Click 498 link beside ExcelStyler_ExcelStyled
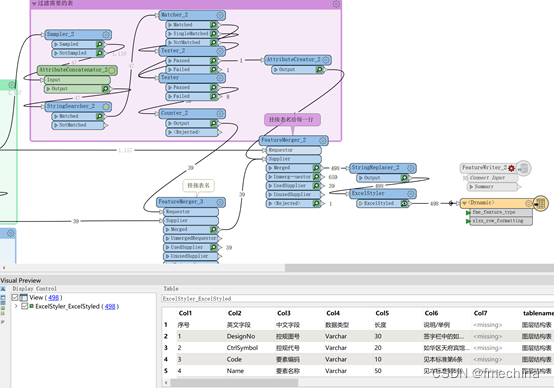 [x=110, y=306]
